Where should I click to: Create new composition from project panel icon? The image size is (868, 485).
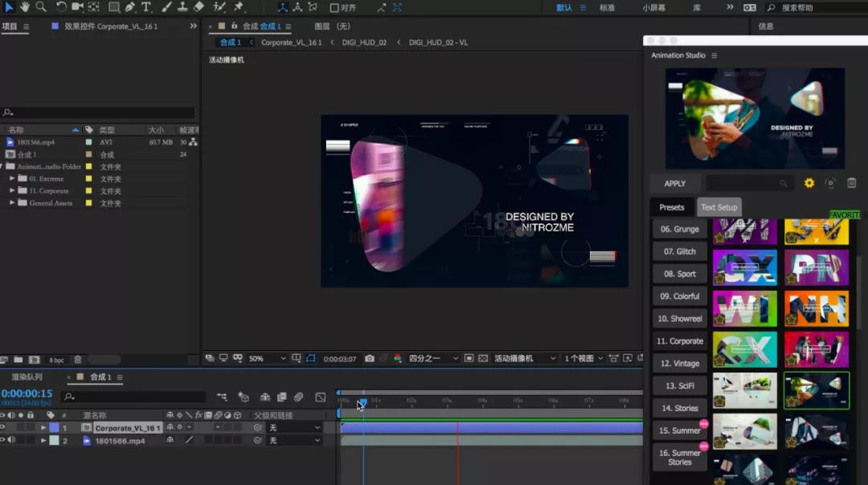tap(35, 360)
